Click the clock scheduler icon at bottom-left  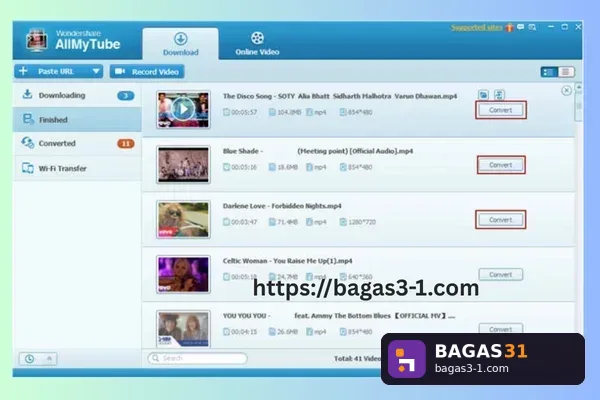[x=29, y=359]
